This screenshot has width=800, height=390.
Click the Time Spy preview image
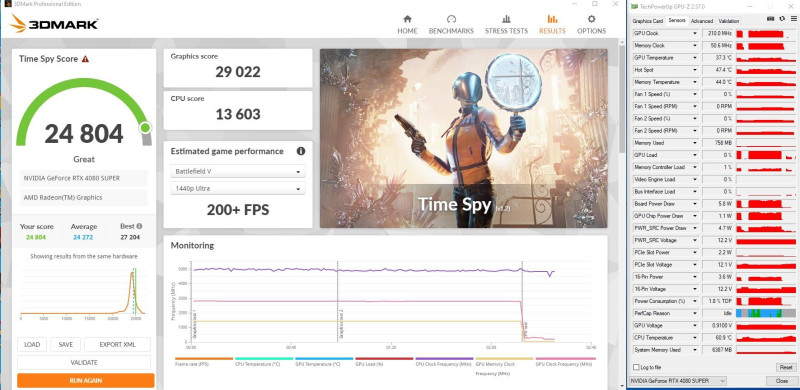(463, 138)
